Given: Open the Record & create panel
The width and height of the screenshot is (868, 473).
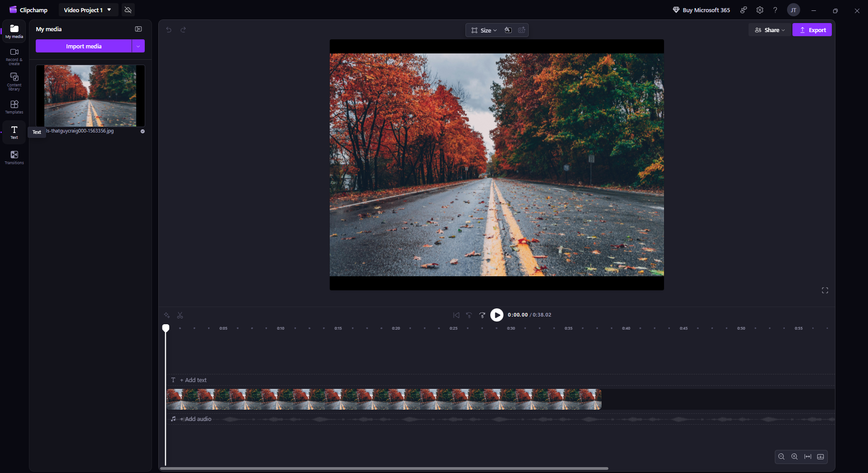Looking at the screenshot, I should click(14, 56).
